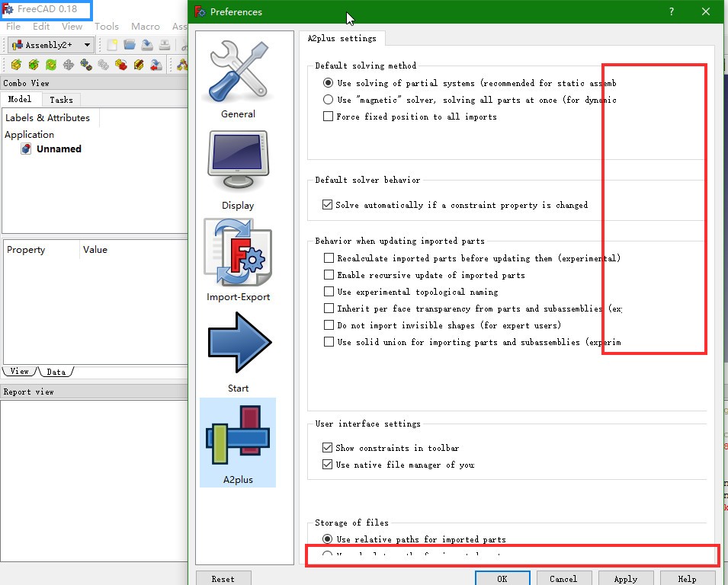Open the Assembly2+ workbench dropdown

click(x=51, y=45)
